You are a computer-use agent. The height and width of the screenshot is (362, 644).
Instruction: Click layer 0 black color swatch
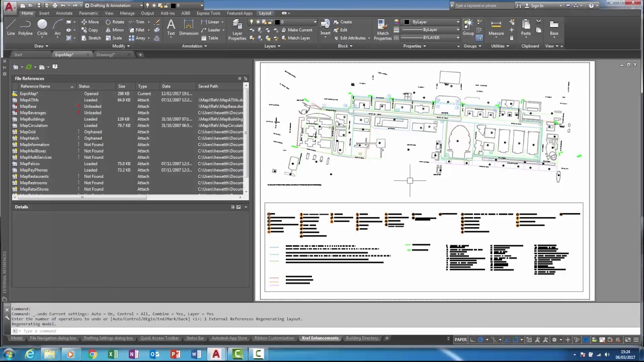pyautogui.click(x=278, y=22)
